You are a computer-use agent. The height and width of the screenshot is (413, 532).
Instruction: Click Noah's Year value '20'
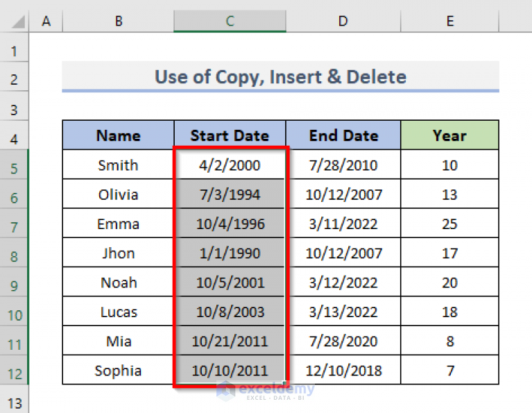point(449,283)
